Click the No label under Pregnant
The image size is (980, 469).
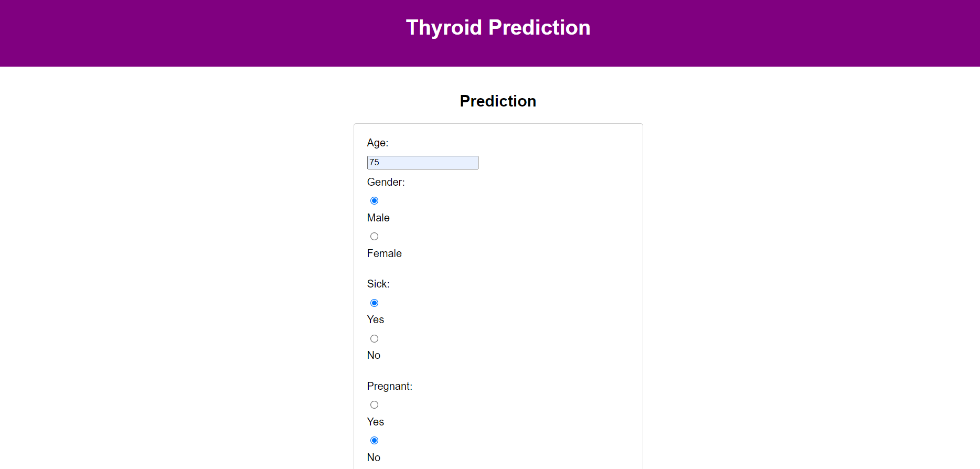pos(374,457)
